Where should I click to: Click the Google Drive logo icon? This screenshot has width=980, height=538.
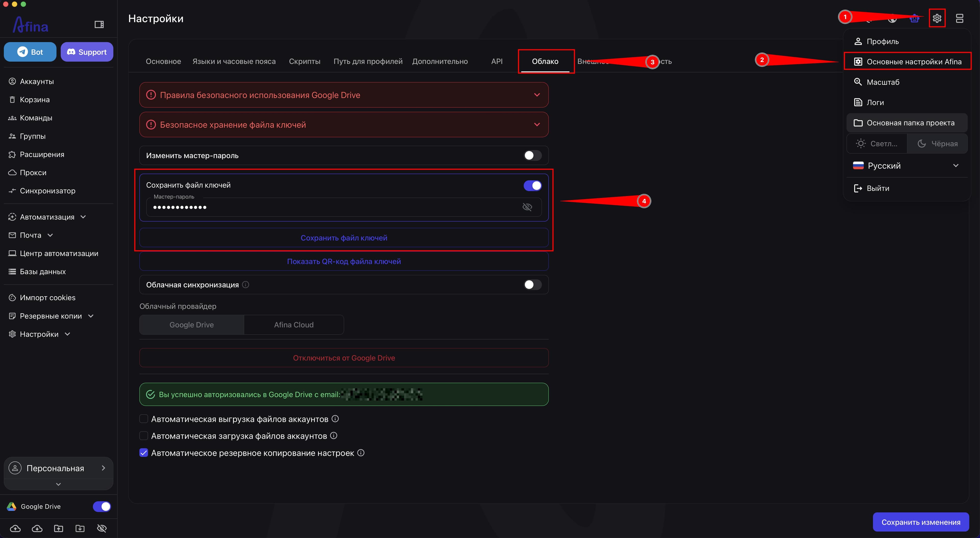(11, 506)
